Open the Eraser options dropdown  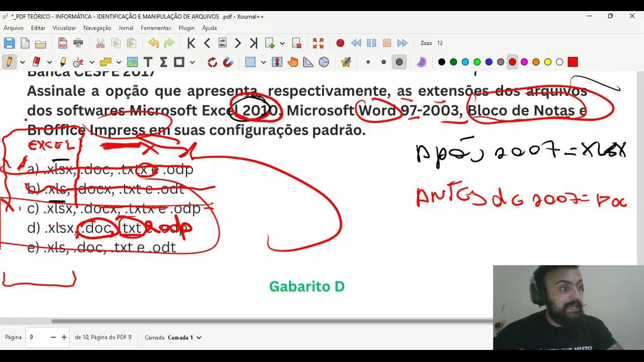pyautogui.click(x=49, y=62)
